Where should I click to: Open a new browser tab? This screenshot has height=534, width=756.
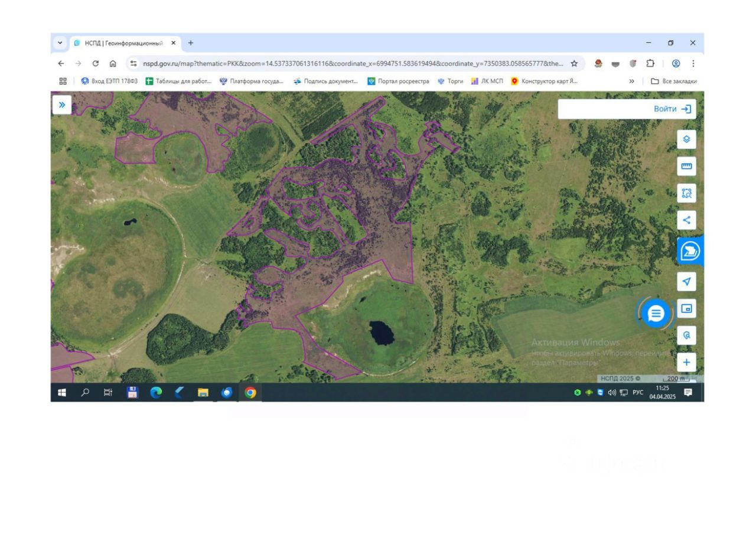[x=191, y=43]
